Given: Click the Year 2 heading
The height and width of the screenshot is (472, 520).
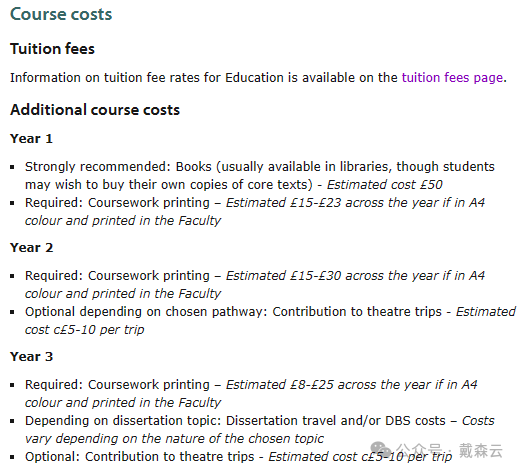Looking at the screenshot, I should [31, 248].
